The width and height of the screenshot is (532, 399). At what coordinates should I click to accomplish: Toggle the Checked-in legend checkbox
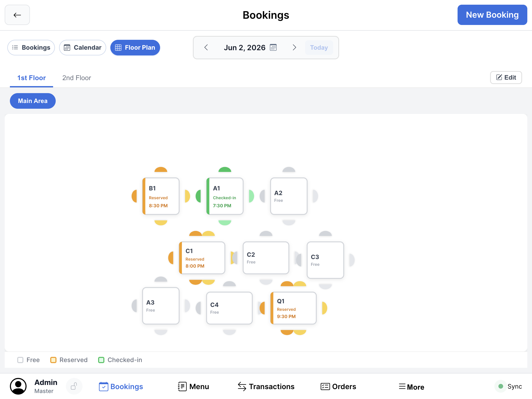pos(101,360)
